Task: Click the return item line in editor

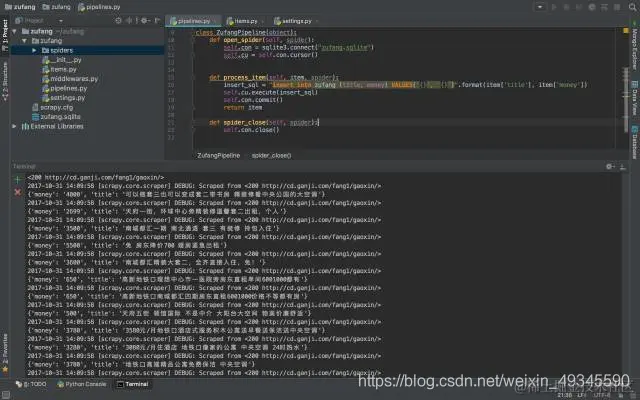Action: tap(243, 107)
